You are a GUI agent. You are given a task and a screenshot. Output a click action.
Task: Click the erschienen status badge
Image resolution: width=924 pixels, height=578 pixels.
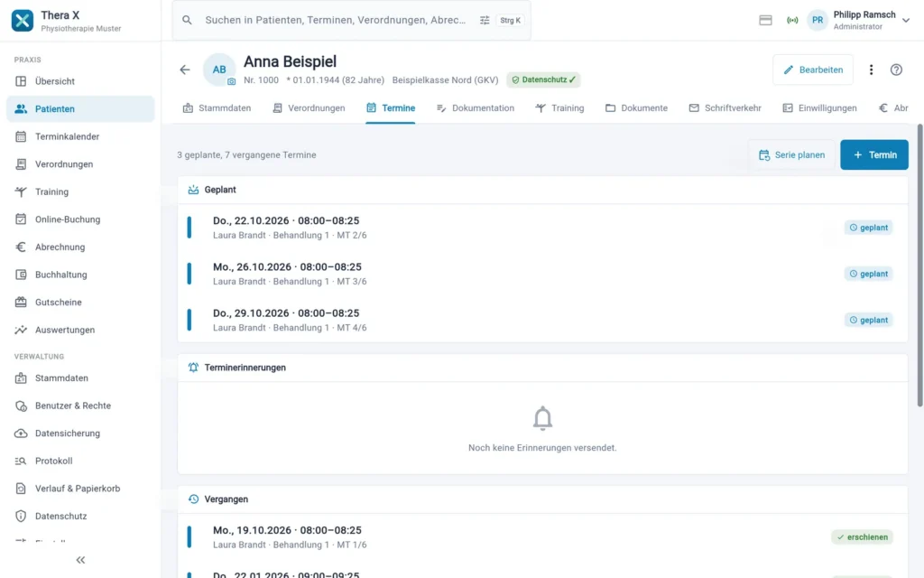pos(862,537)
